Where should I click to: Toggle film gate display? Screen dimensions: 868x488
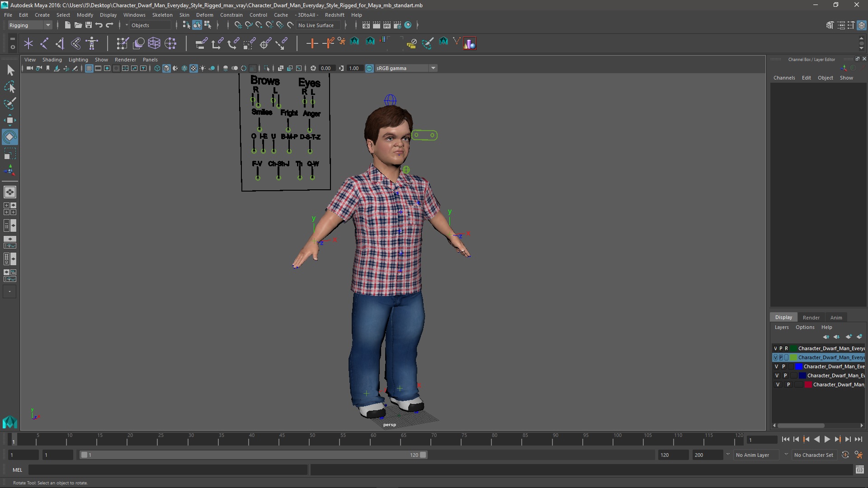(x=98, y=68)
